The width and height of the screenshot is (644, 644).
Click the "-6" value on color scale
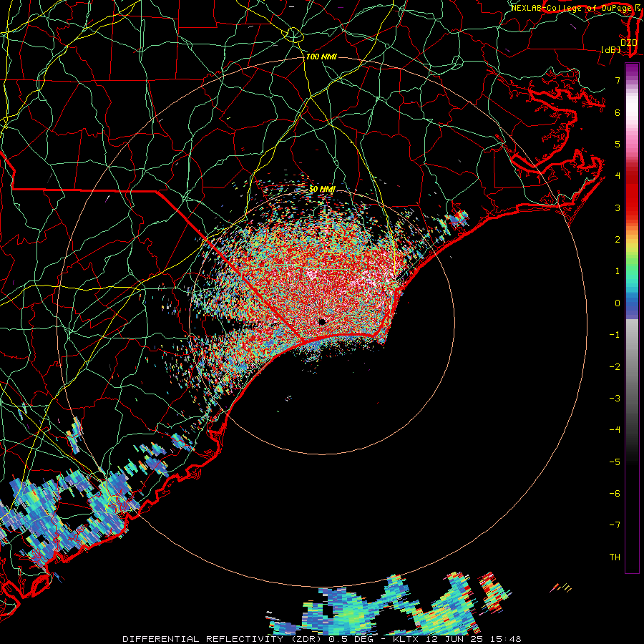coord(615,494)
